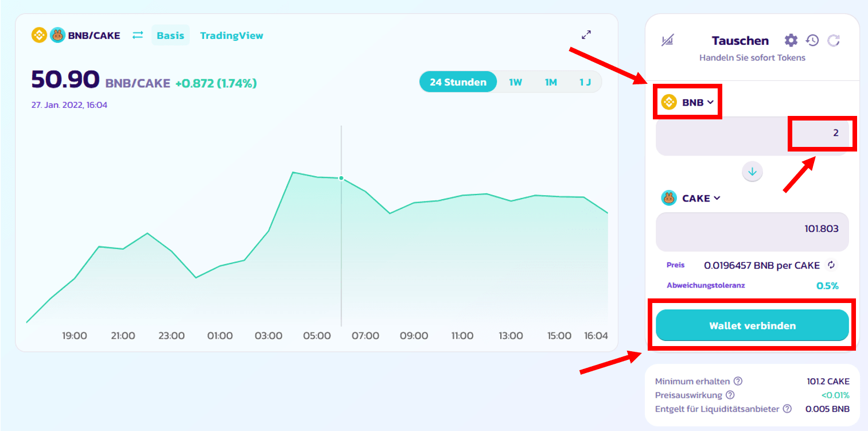Viewport: 868px width, 431px height.
Task: Expand the chart to fullscreen
Action: click(586, 35)
